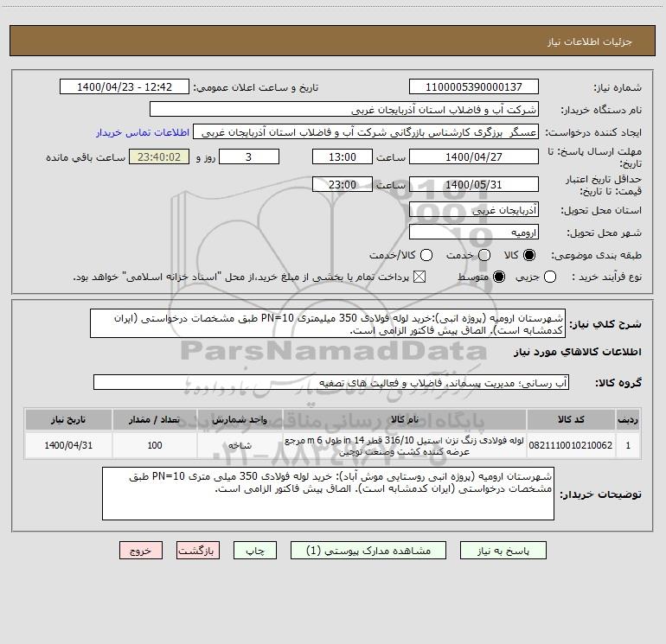Image resolution: width=666 pixels, height=644 pixels.
Task: Click the نوع فرآیند خرید label
Action: pyautogui.click(x=606, y=277)
